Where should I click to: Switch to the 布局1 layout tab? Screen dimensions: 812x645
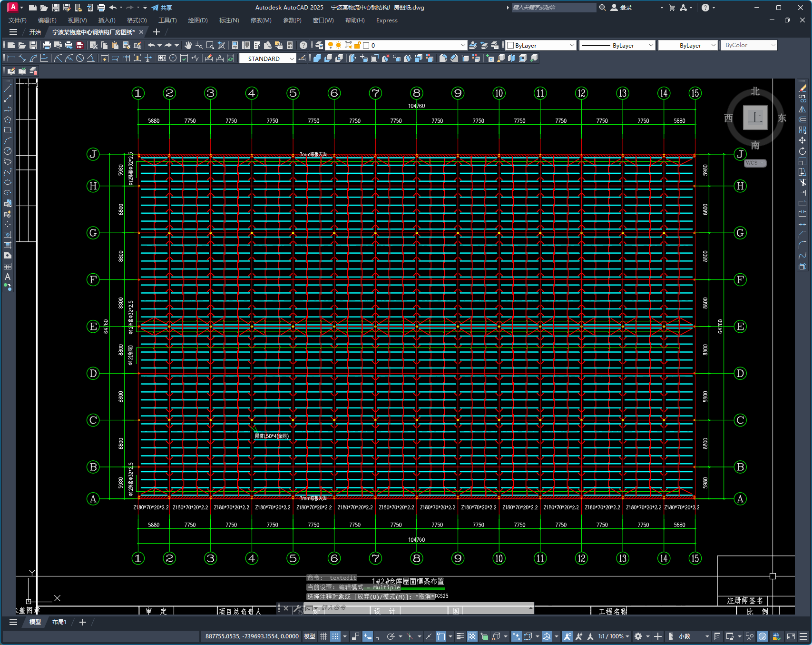pos(59,622)
